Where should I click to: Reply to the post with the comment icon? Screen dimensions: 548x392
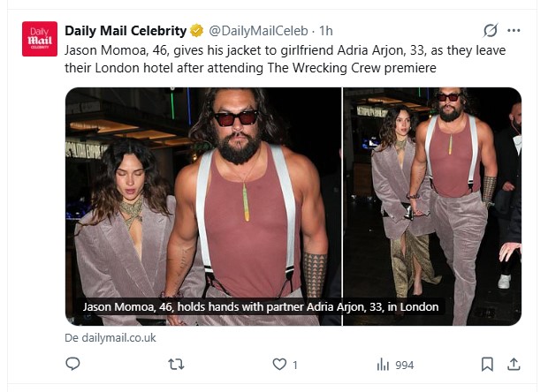73,364
